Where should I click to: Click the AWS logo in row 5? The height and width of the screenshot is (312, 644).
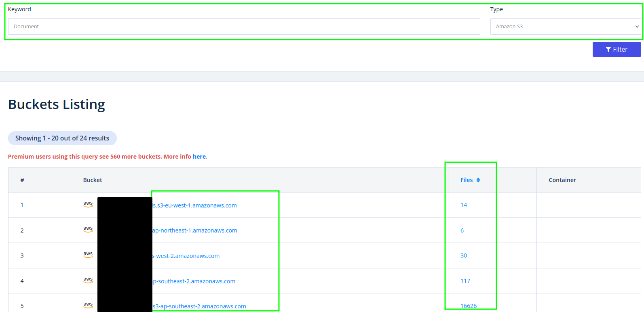pos(88,305)
